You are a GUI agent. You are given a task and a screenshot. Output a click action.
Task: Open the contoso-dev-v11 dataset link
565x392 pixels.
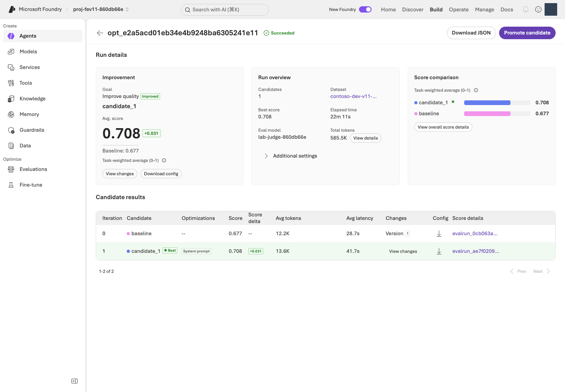[354, 96]
